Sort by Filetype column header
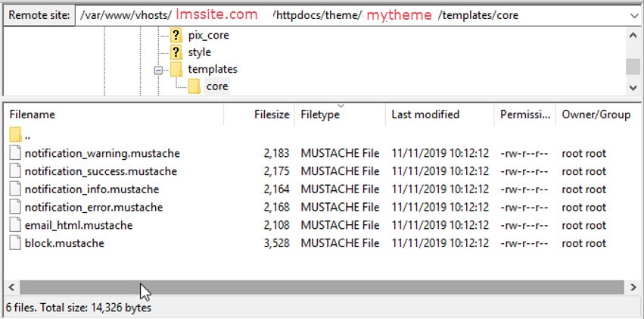Screen dimensions: 644x319 point(320,114)
